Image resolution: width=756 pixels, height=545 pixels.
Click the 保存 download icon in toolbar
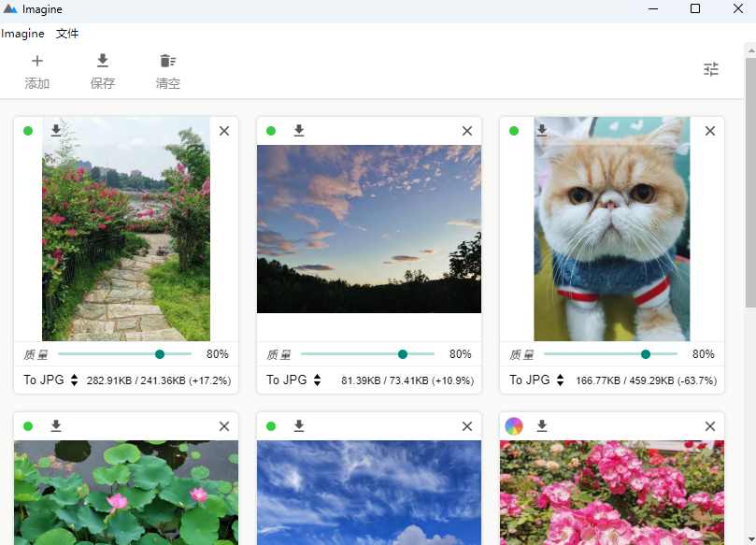[103, 61]
